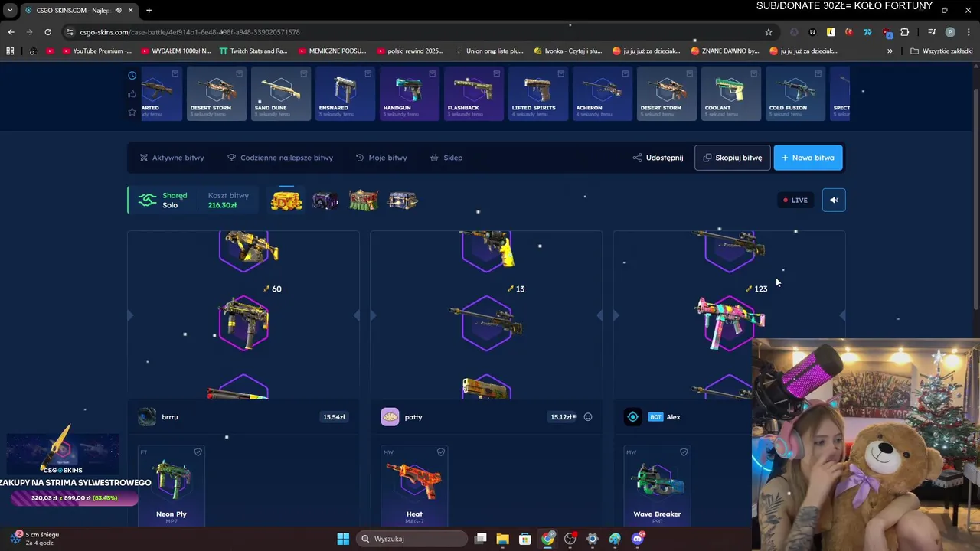Mute the battle sound speaker button

click(x=834, y=200)
